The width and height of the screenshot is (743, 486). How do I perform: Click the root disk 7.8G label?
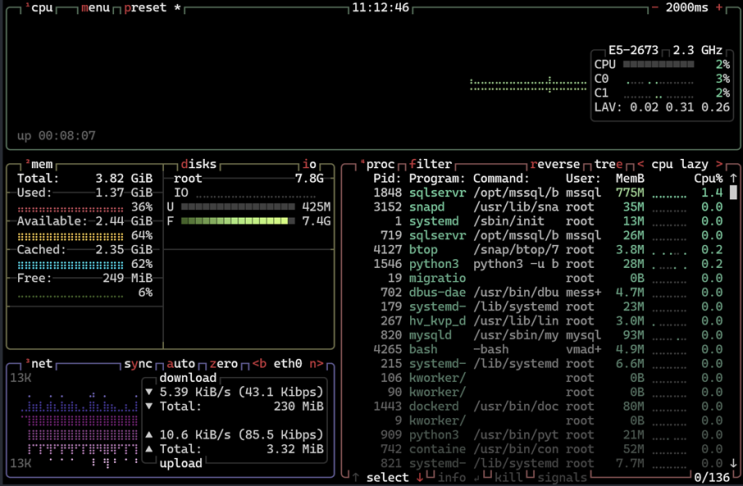pyautogui.click(x=309, y=179)
